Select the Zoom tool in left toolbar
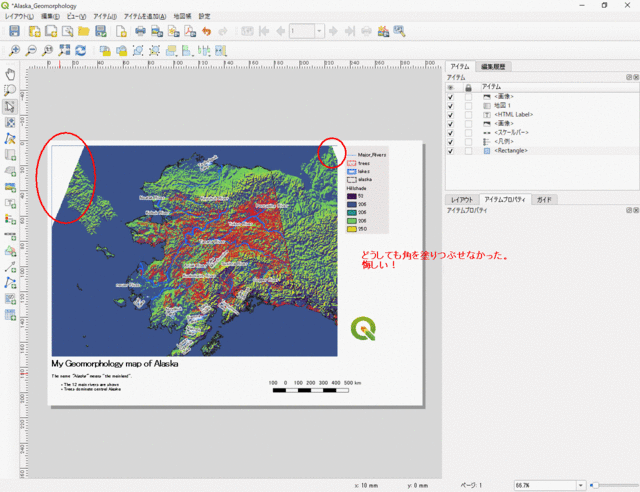The image size is (640, 492). point(10,90)
